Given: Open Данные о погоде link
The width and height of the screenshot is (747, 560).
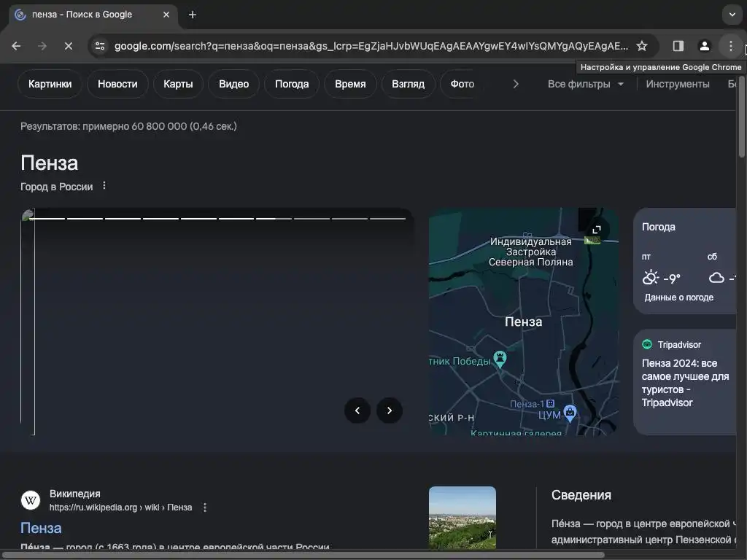Looking at the screenshot, I should click(x=679, y=297).
